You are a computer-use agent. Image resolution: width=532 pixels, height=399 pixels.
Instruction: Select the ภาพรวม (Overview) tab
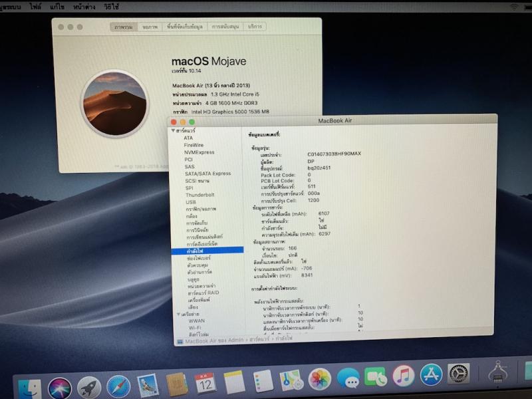[x=124, y=27]
